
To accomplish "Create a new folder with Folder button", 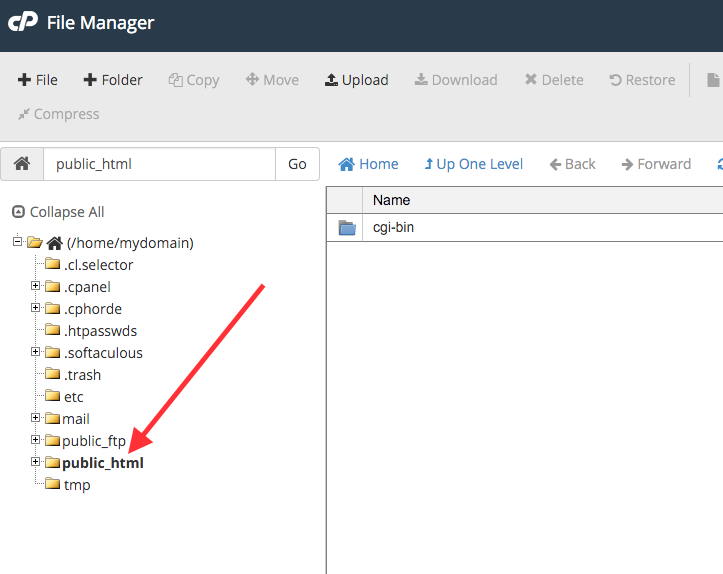I will click(113, 80).
